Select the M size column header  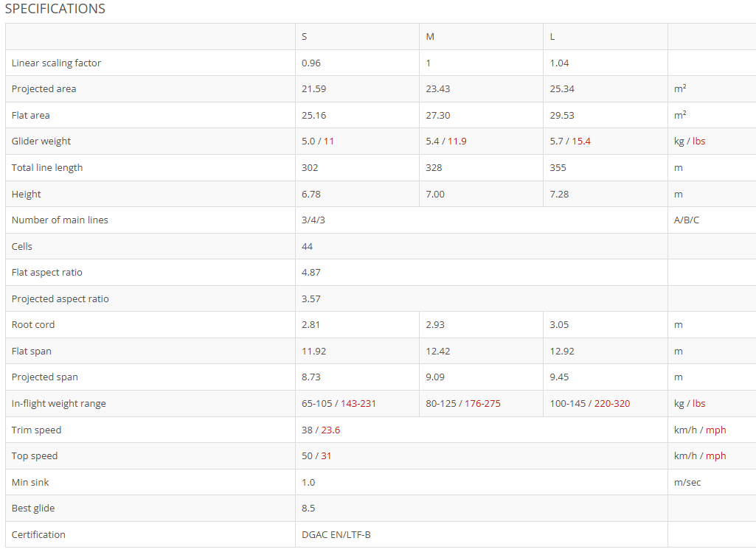(x=430, y=37)
